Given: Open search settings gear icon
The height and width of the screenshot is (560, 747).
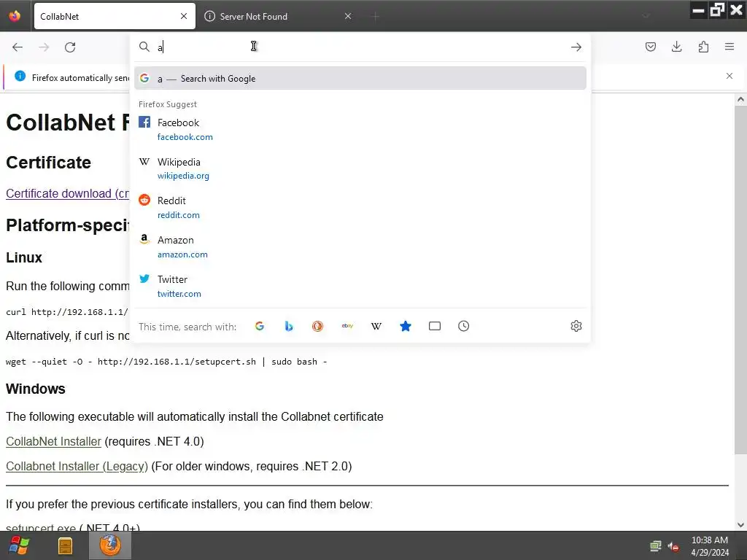Looking at the screenshot, I should [576, 326].
